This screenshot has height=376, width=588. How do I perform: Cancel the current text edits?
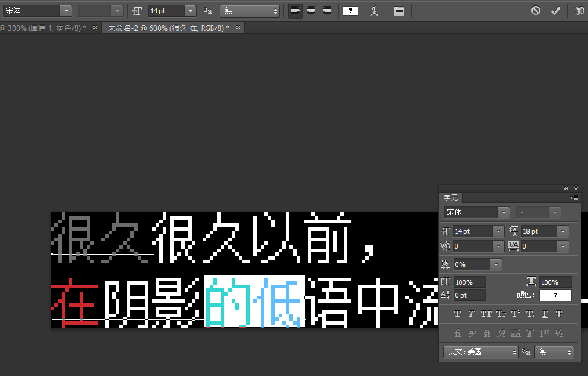(x=536, y=11)
